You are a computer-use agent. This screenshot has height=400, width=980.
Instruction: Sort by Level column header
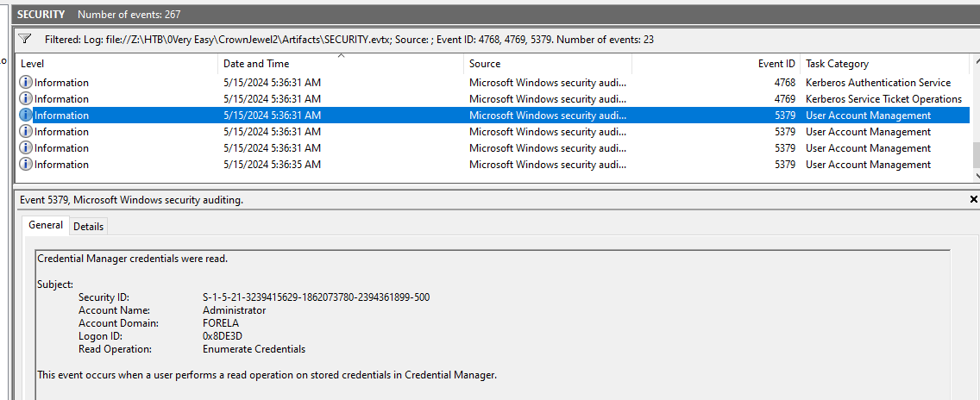pos(33,64)
